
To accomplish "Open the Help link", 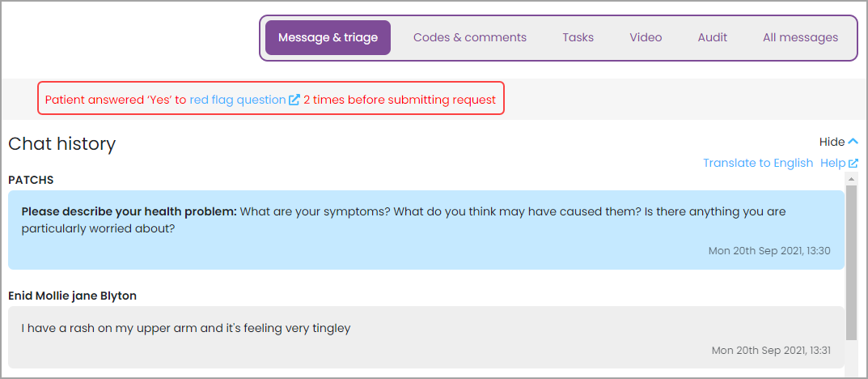I will [x=833, y=163].
